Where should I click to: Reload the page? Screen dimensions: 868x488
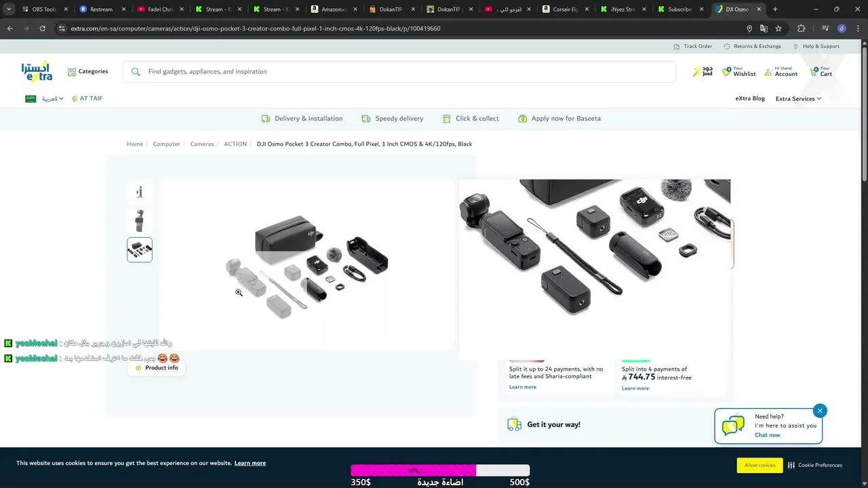42,28
